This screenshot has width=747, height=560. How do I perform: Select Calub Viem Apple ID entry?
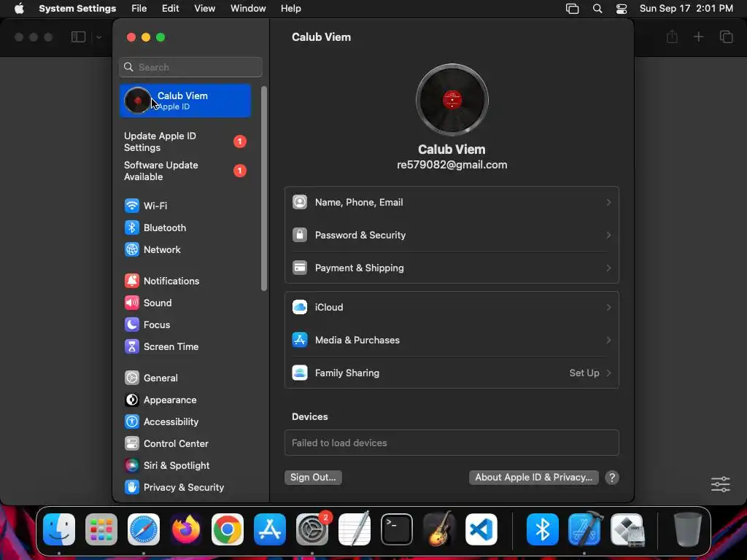(185, 101)
